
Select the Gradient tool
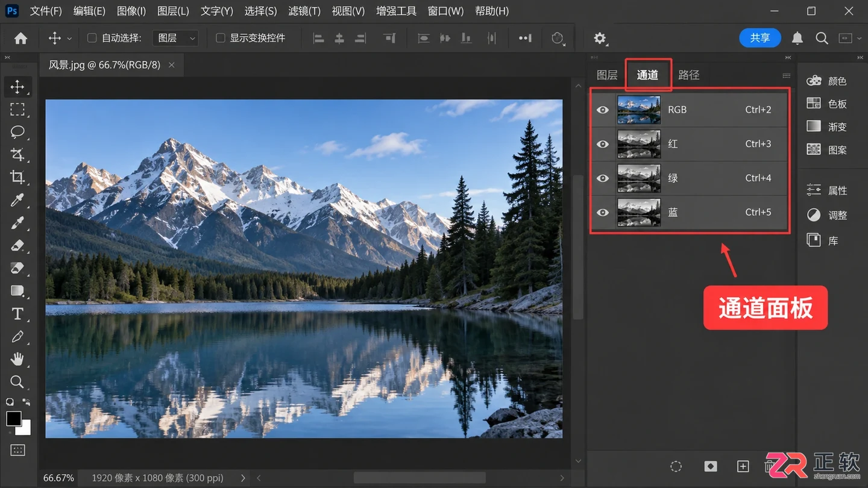pos(17,291)
